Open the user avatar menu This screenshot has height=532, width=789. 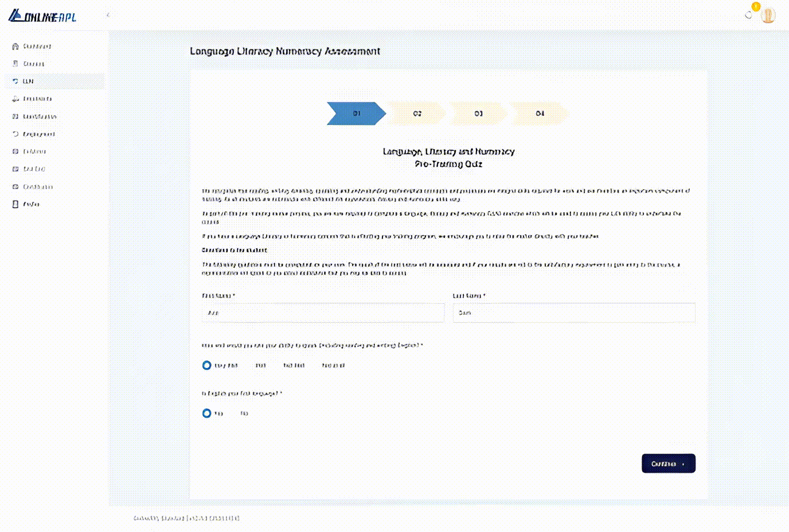[x=768, y=15]
